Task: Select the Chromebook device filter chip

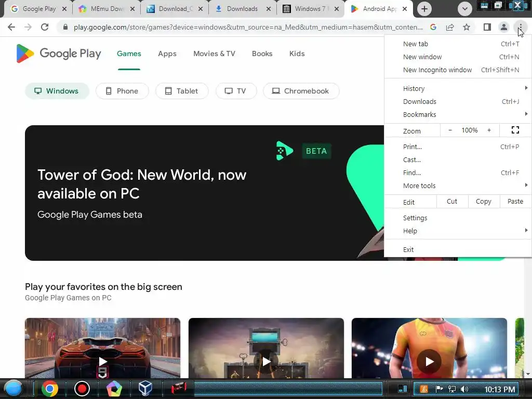Action: coord(301,91)
